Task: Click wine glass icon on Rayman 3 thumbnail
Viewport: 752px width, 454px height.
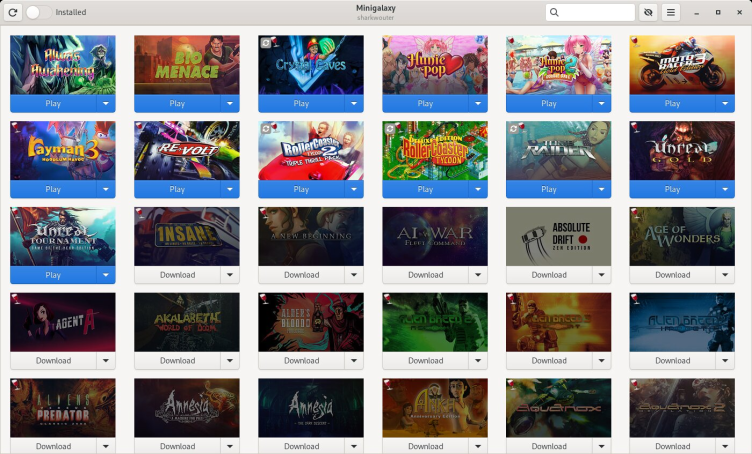Action: tap(15, 128)
